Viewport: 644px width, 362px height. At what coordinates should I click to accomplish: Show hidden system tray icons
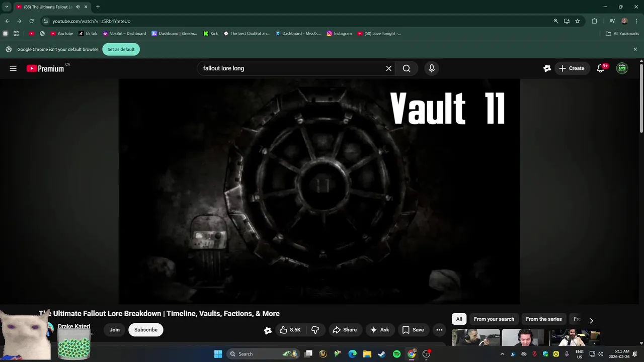502,354
